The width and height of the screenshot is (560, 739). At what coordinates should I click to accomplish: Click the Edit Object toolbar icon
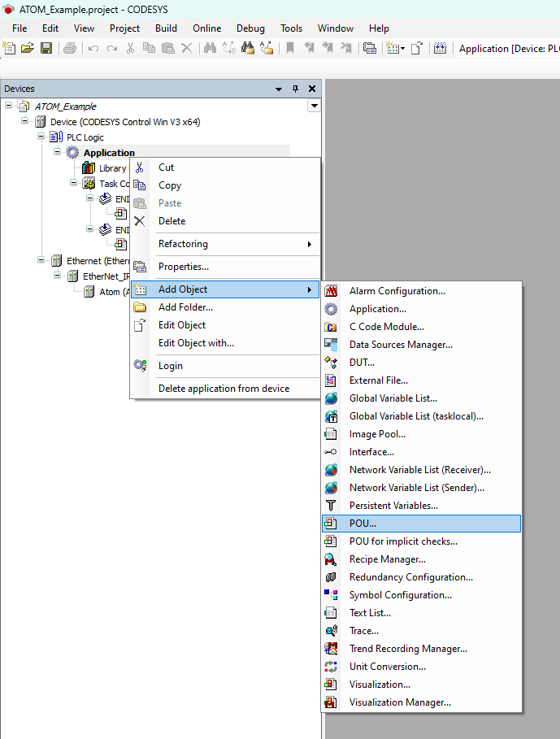click(417, 48)
